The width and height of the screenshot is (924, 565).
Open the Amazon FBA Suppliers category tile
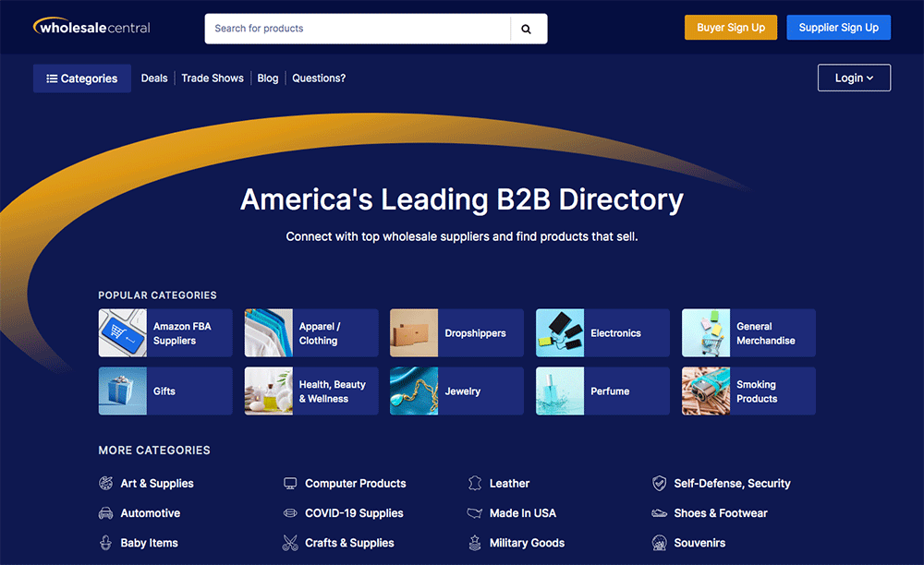coord(164,333)
